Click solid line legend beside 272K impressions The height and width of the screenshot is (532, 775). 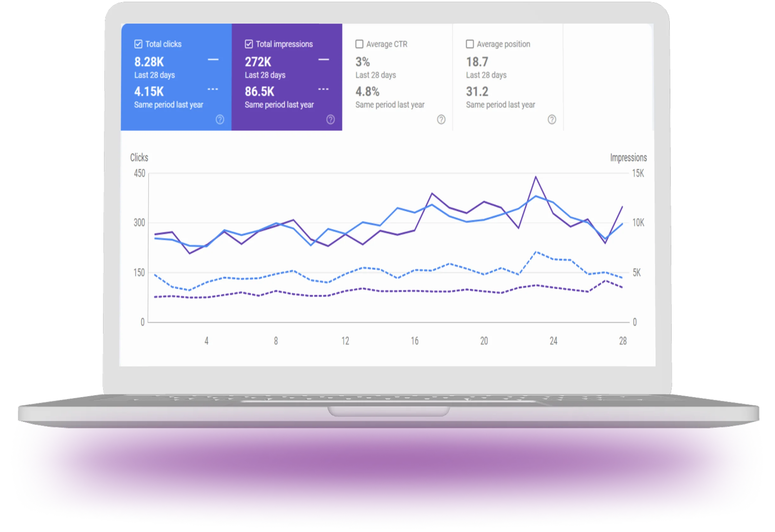coord(323,60)
